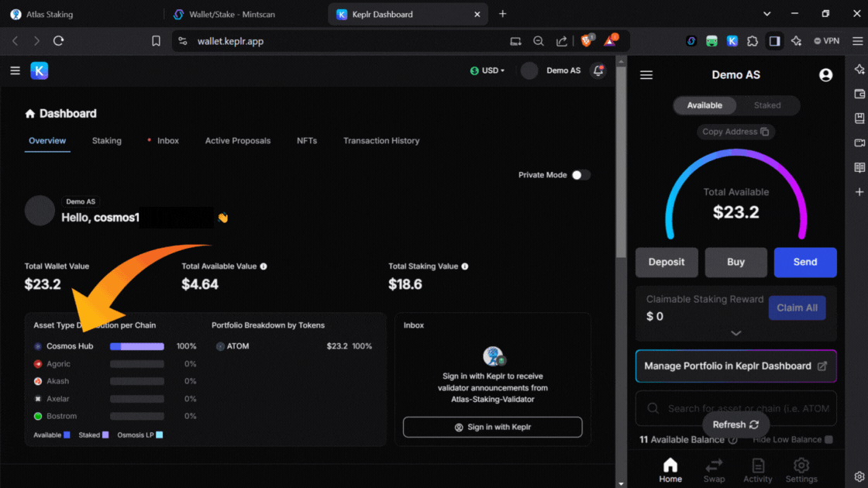Click the Brave Shields icon in address bar
This screenshot has height=488, width=868.
pyautogui.click(x=587, y=41)
